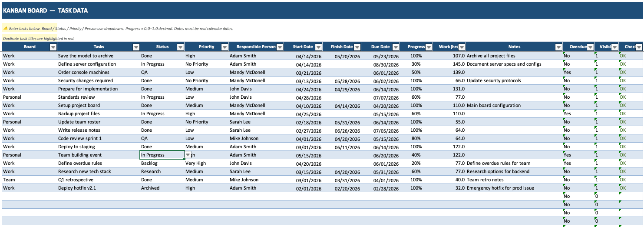Select the 145.0 work hours cell
The width and height of the screenshot is (644, 227).
point(449,64)
